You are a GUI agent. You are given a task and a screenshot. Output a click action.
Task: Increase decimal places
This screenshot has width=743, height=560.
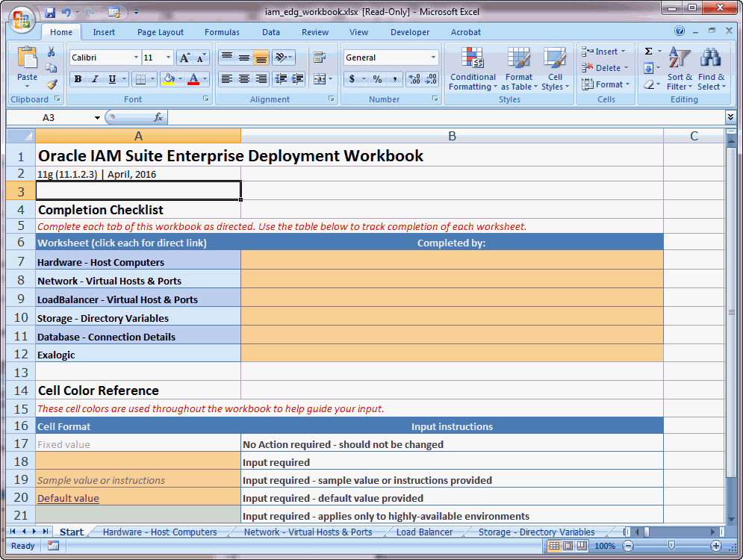414,79
